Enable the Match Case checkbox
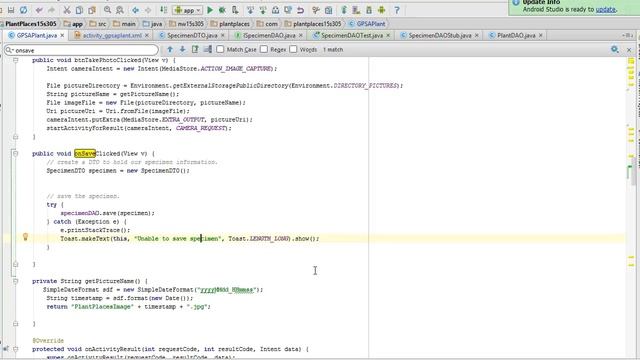The height and width of the screenshot is (360, 640). point(220,49)
